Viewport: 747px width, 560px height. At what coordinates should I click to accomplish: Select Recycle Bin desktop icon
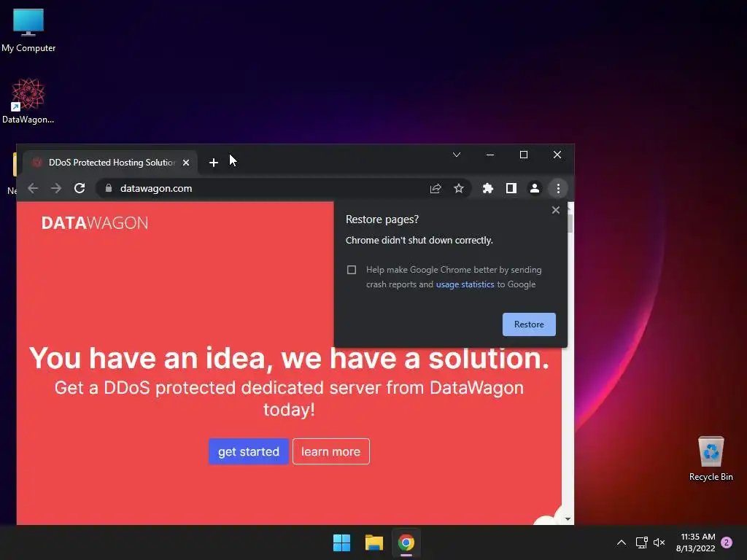[x=711, y=459]
